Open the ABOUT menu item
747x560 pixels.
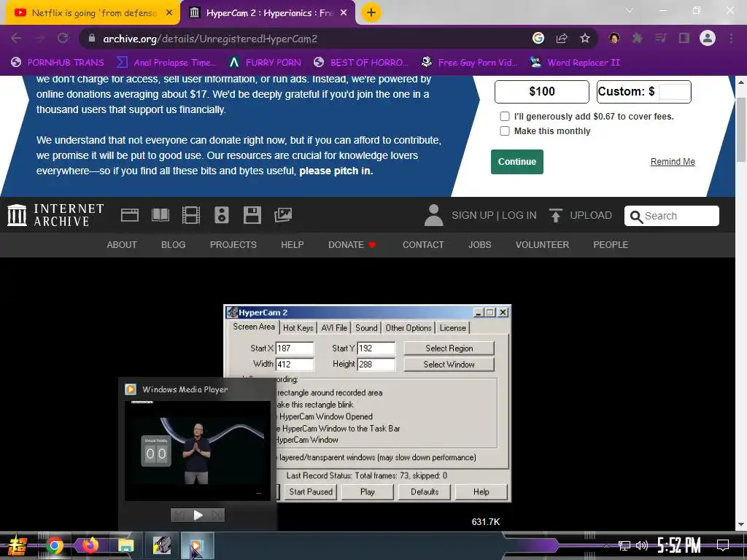click(x=122, y=245)
